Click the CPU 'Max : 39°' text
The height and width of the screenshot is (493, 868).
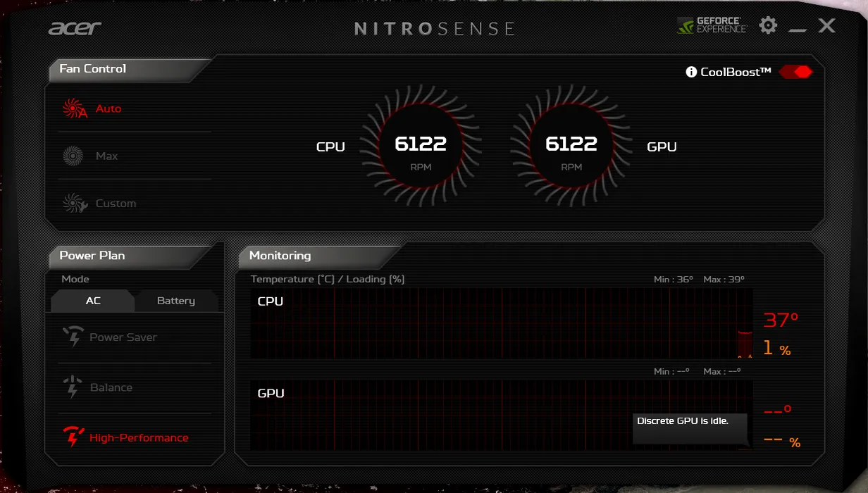[x=724, y=280]
